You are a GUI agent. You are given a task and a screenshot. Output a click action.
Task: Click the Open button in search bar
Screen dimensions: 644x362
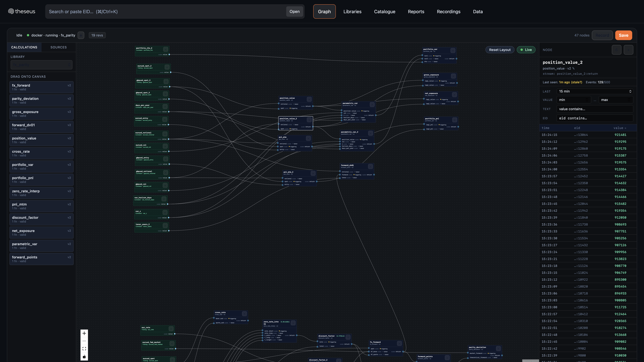[x=295, y=11]
